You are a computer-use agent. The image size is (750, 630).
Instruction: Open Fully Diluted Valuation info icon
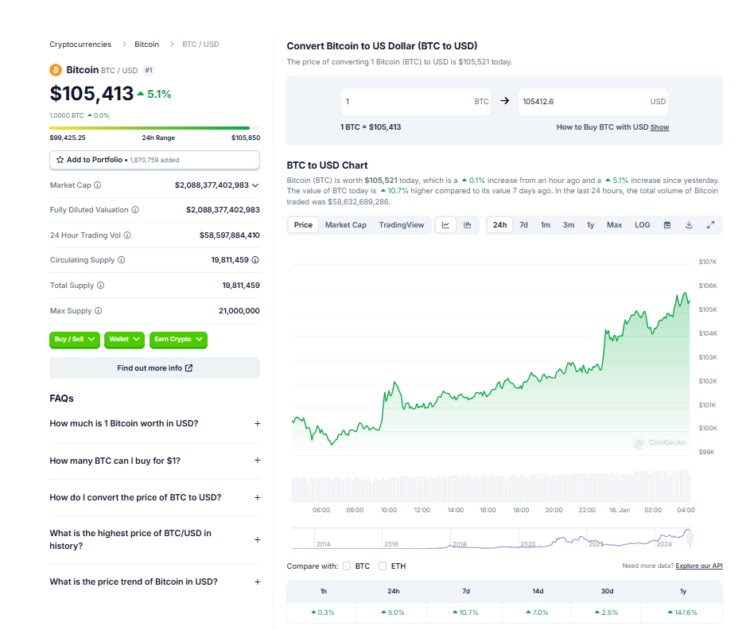point(135,210)
